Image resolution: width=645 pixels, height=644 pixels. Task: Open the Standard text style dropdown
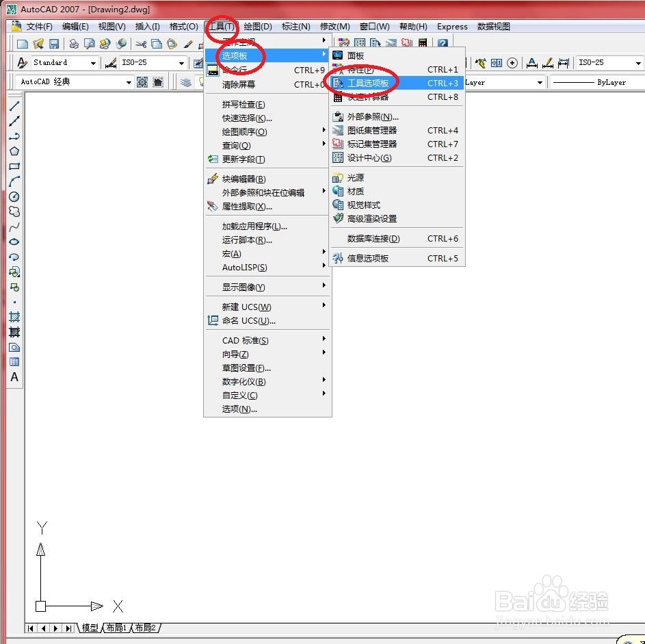point(94,62)
